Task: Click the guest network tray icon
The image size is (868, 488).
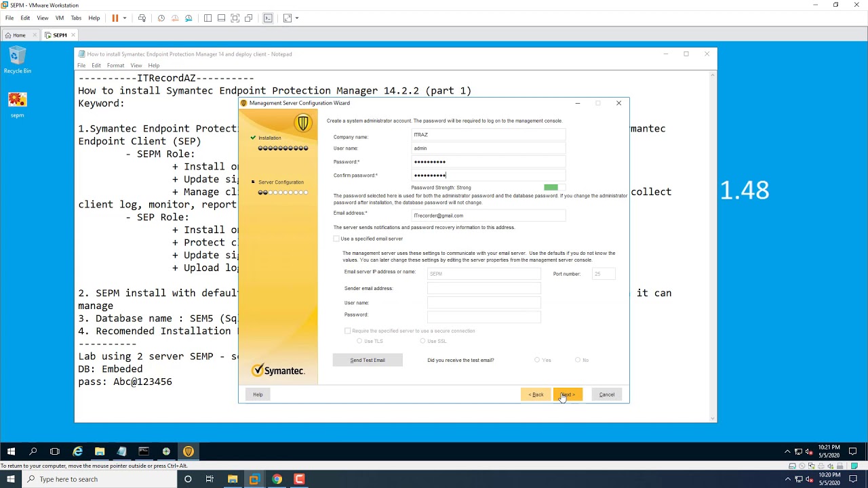Action: [798, 451]
